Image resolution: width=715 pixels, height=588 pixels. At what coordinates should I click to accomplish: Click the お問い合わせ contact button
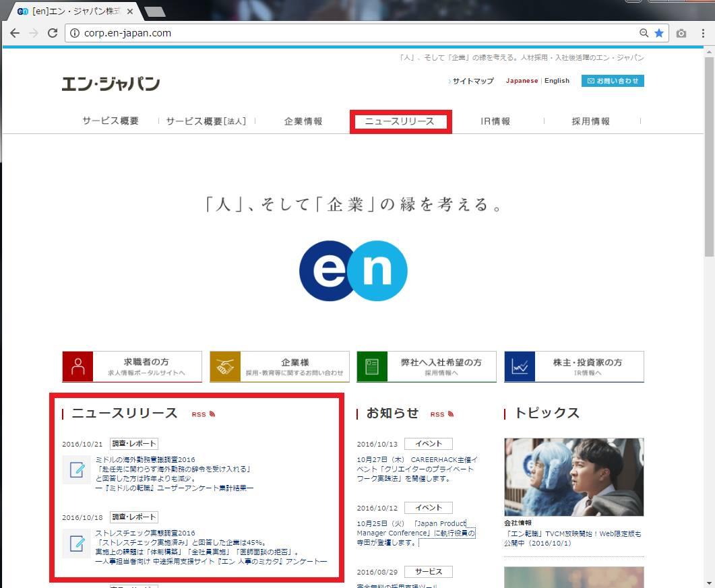[613, 81]
